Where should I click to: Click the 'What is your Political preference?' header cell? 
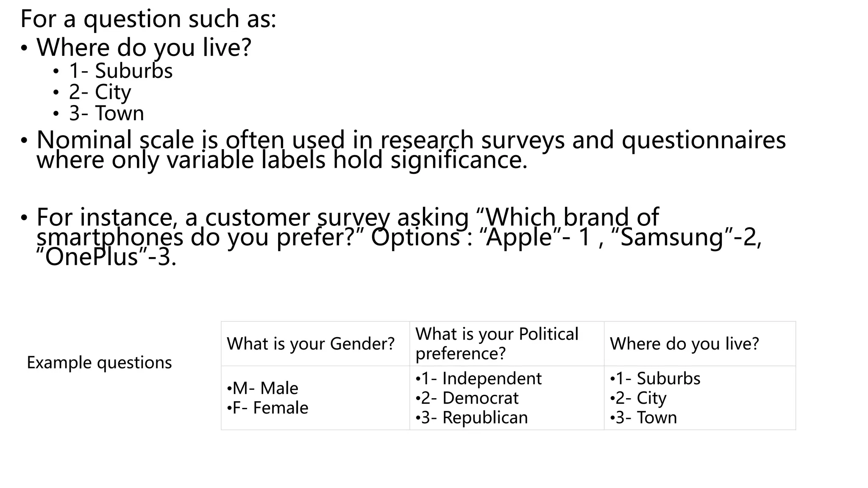497,344
